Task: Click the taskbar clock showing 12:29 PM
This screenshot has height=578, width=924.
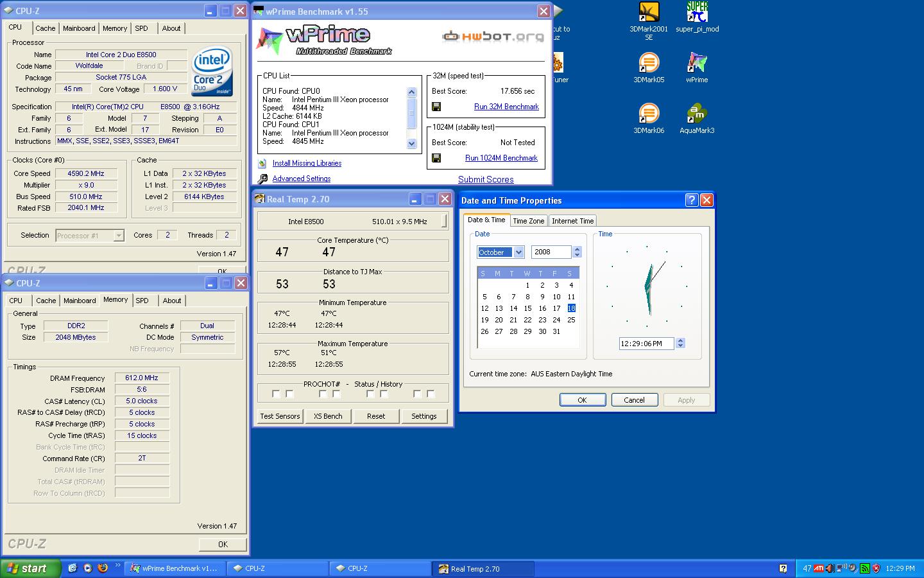Action: (x=900, y=568)
